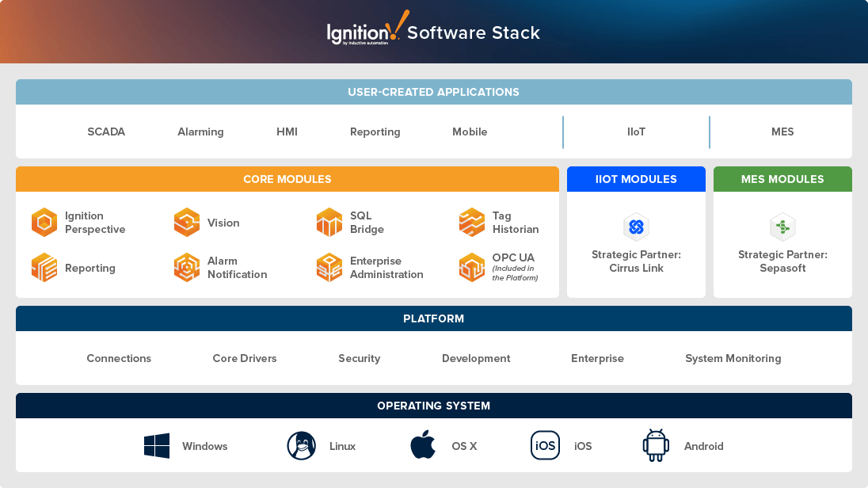Image resolution: width=868 pixels, height=488 pixels.
Task: Click the Enterprise Administration module icon
Action: pos(329,268)
